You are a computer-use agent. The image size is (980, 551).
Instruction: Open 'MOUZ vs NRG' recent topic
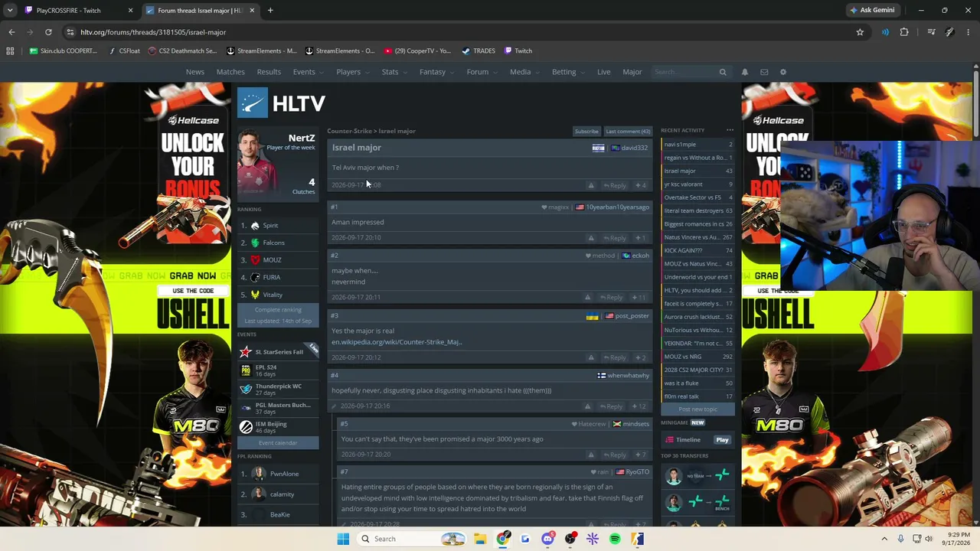pyautogui.click(x=697, y=357)
